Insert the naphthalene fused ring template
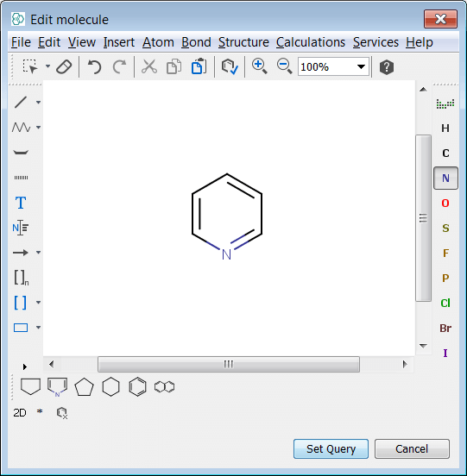The height and width of the screenshot is (476, 467). (x=164, y=386)
